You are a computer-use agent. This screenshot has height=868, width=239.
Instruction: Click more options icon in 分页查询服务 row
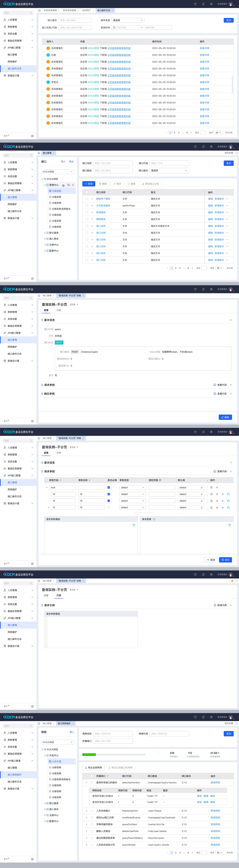tap(227, 206)
